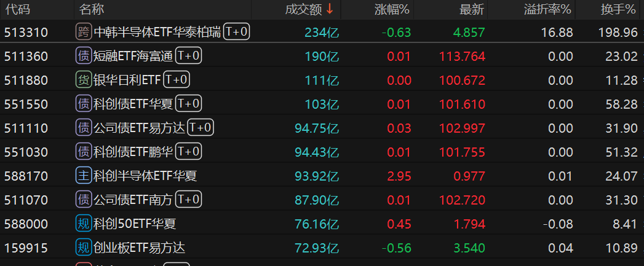This screenshot has width=644, height=266.
Task: Click premium rate -0.08
Action: [558, 224]
